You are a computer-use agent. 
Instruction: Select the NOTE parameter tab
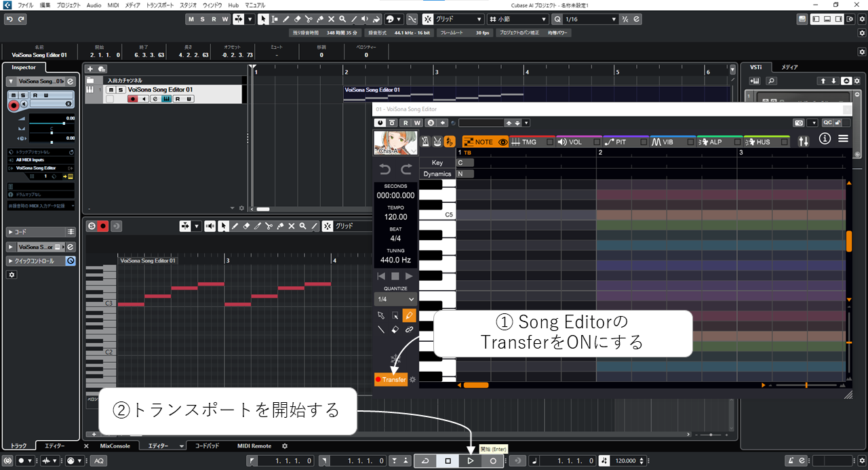tap(484, 142)
